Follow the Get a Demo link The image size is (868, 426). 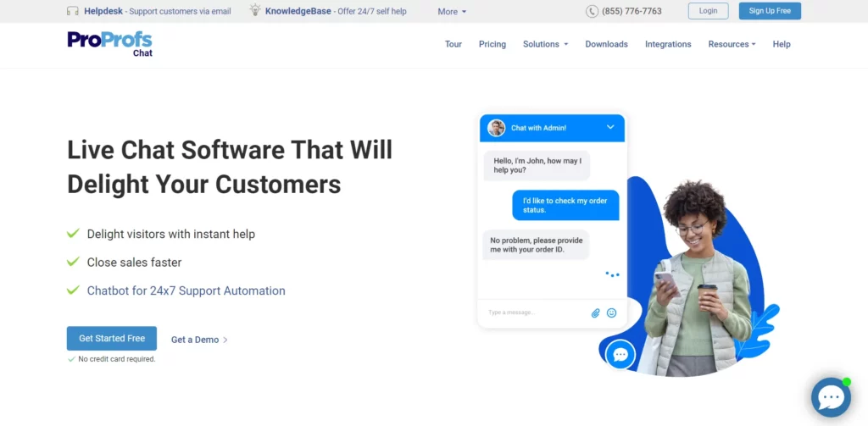pos(195,340)
